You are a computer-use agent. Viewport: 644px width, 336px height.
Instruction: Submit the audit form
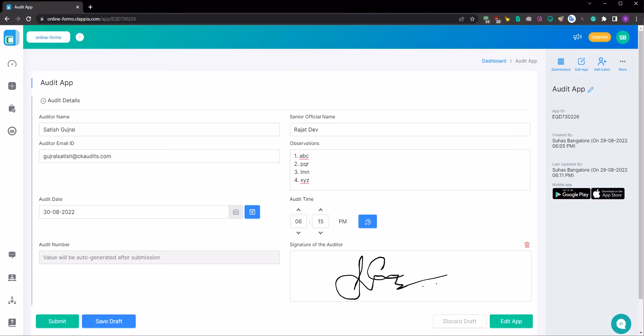pyautogui.click(x=57, y=321)
